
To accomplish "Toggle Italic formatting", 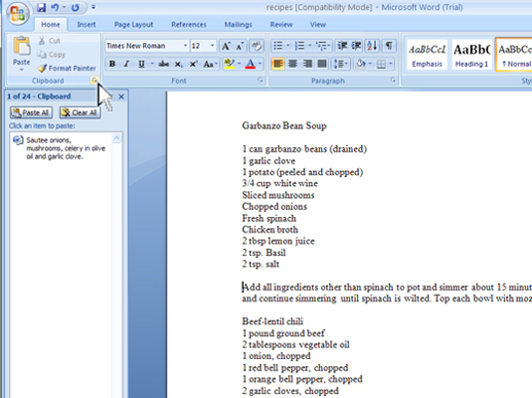I will pos(126,64).
